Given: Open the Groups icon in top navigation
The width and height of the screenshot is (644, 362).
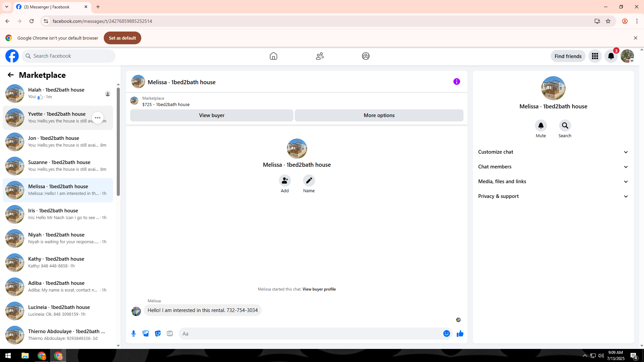Looking at the screenshot, I should click(x=366, y=56).
